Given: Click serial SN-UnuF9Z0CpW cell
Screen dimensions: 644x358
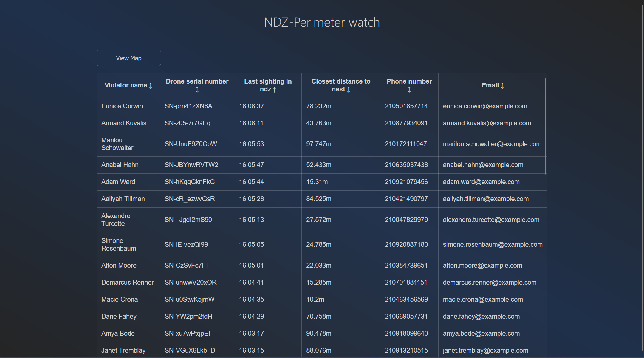Looking at the screenshot, I should coord(191,144).
